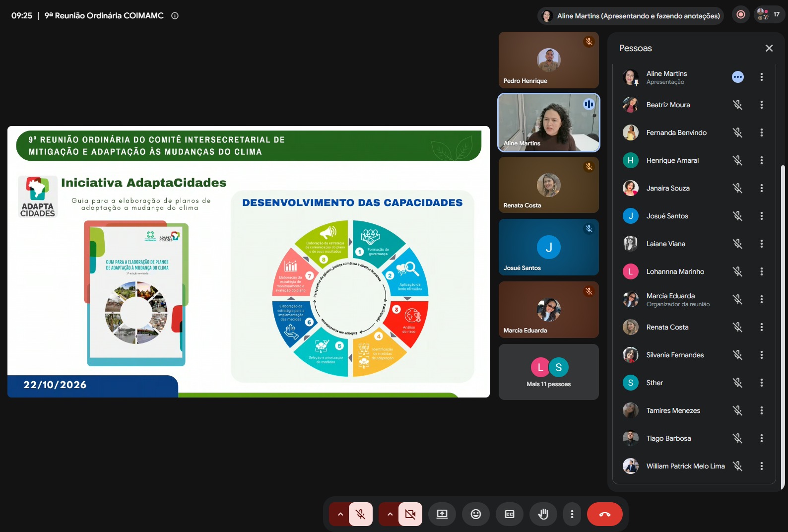Turn on closed captions button
Image resolution: width=788 pixels, height=532 pixels.
510,514
